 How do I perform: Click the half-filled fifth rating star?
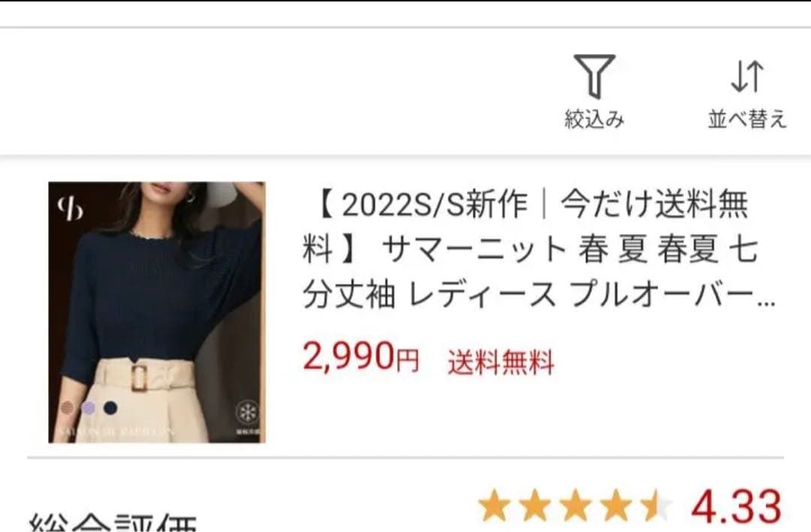pyautogui.click(x=657, y=505)
